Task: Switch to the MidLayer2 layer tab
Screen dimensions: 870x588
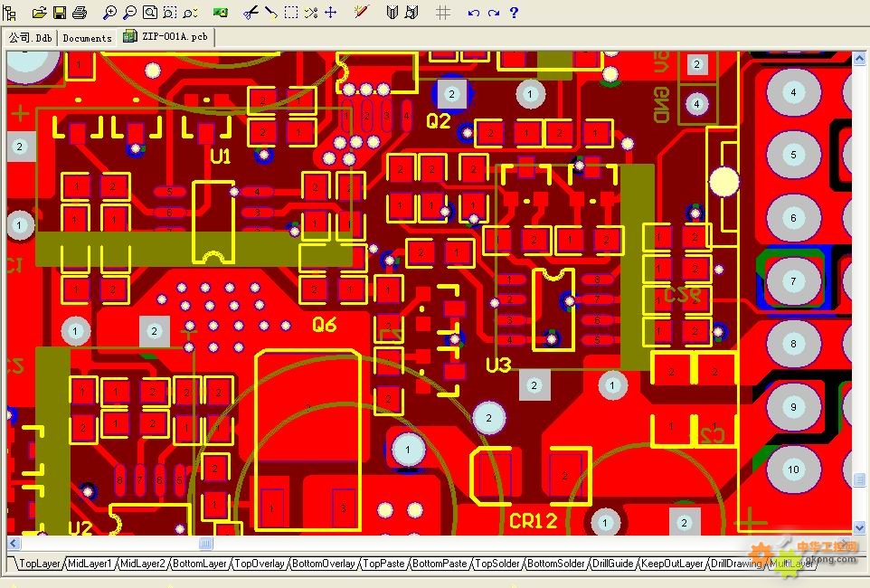Action: [x=143, y=564]
